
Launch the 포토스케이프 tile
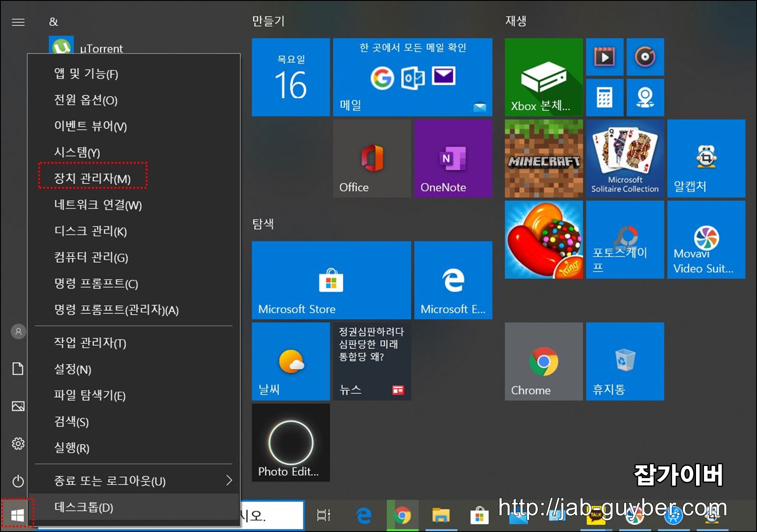(625, 239)
